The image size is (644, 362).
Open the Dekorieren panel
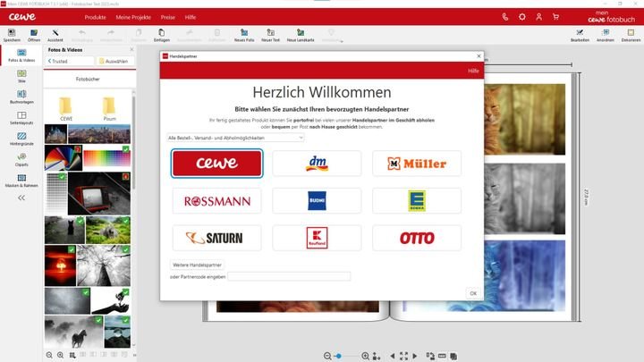point(631,35)
